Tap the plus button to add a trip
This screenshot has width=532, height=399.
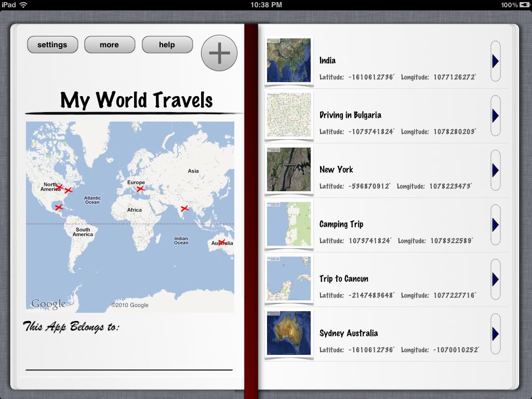point(219,53)
